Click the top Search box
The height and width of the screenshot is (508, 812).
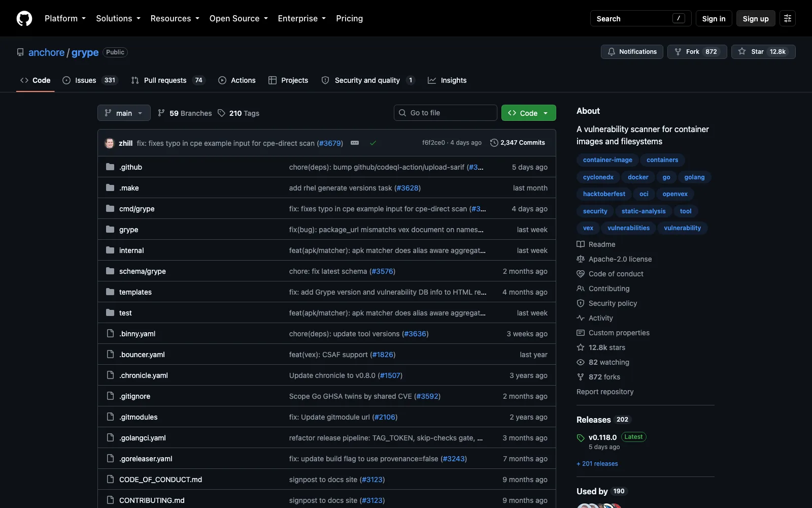[640, 18]
